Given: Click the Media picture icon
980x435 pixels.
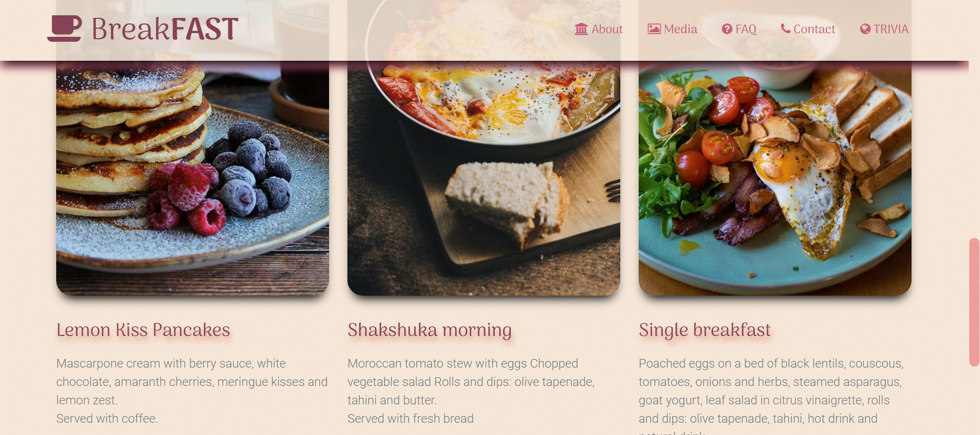Looking at the screenshot, I should point(654,29).
